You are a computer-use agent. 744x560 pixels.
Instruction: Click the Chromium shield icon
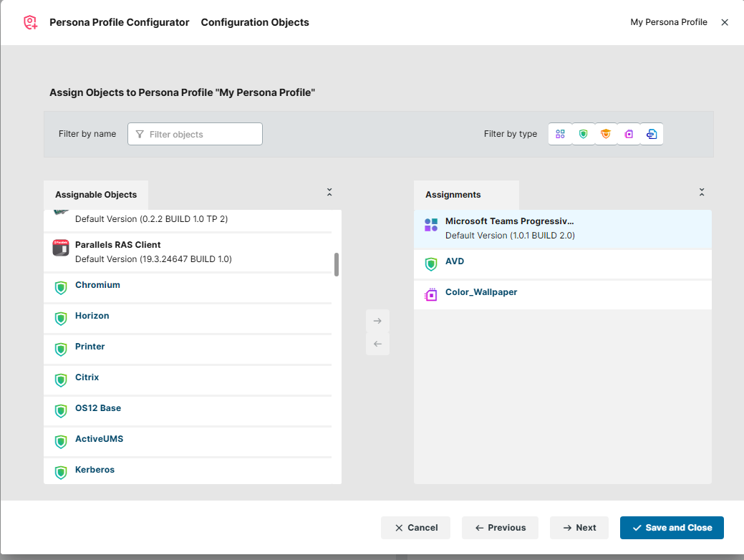pyautogui.click(x=61, y=288)
